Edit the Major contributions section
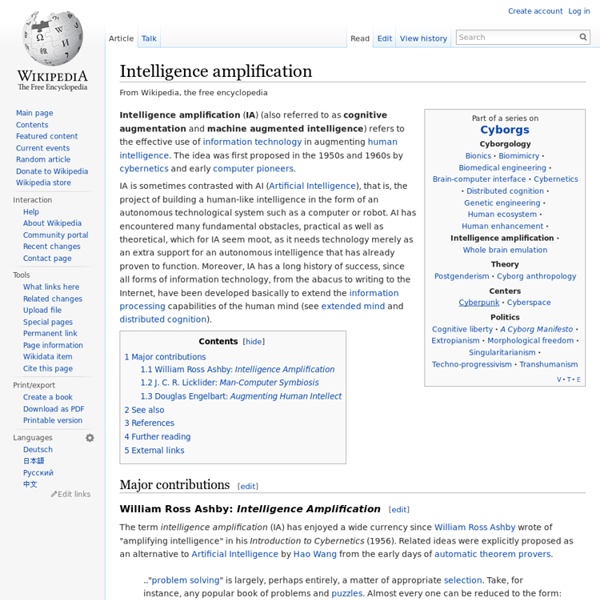 click(248, 486)
